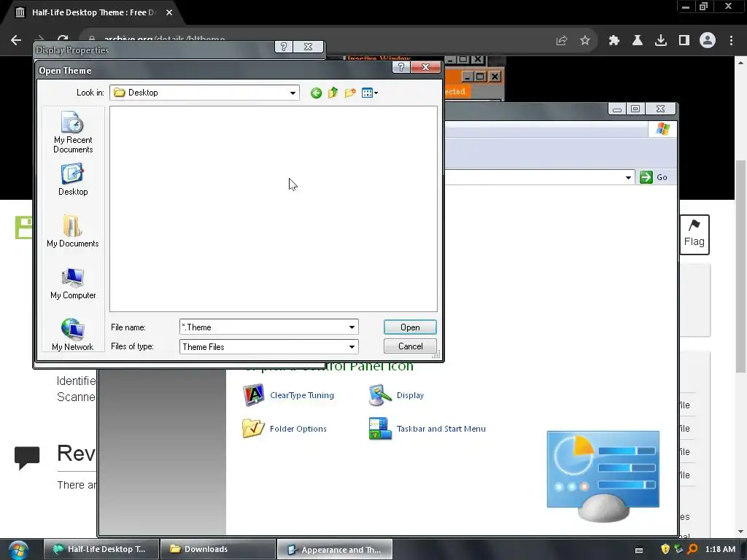Expand the Look in Desktop dropdown
Screen dimensions: 747x560
[293, 93]
